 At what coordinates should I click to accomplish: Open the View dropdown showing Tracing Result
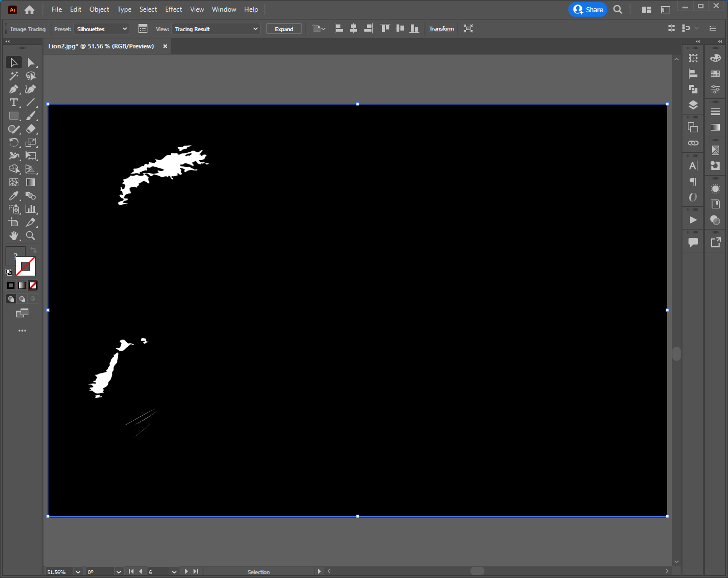(216, 29)
